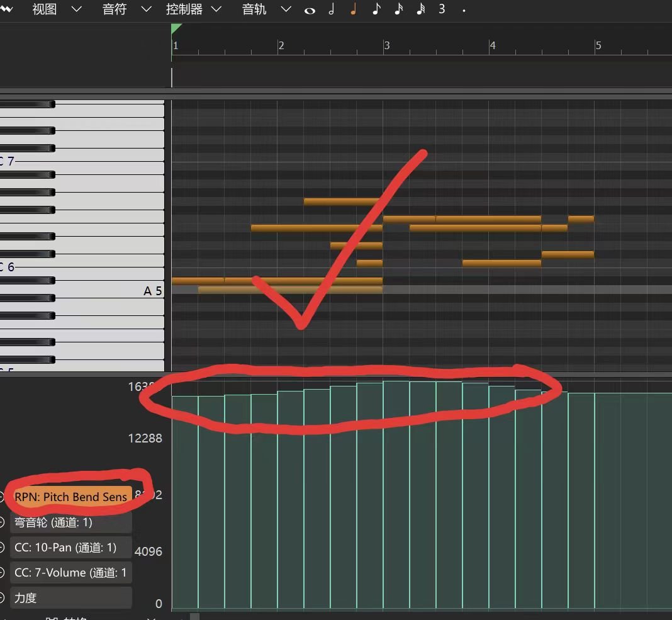
Task: Choose the orange quarter note duration
Action: pyautogui.click(x=353, y=9)
